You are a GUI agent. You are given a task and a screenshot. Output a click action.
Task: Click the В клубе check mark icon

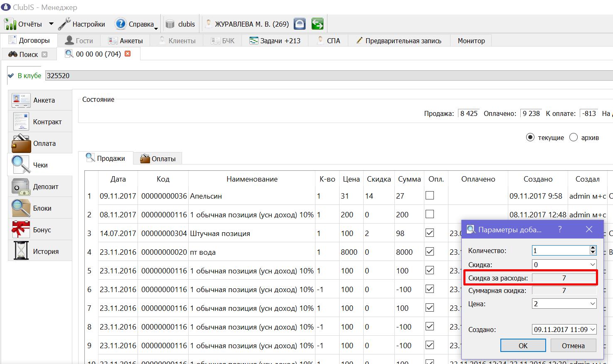pos(11,76)
